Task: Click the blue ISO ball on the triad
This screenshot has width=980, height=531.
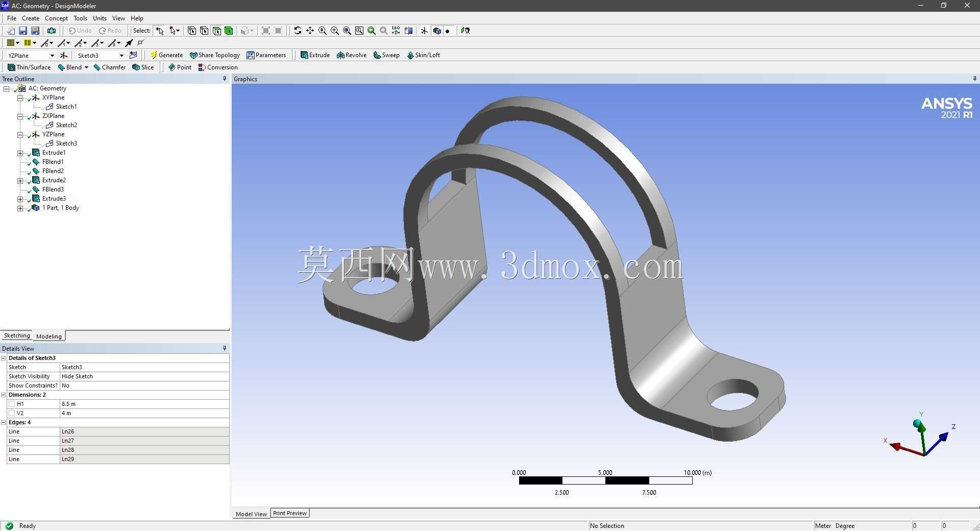Action: (917, 424)
